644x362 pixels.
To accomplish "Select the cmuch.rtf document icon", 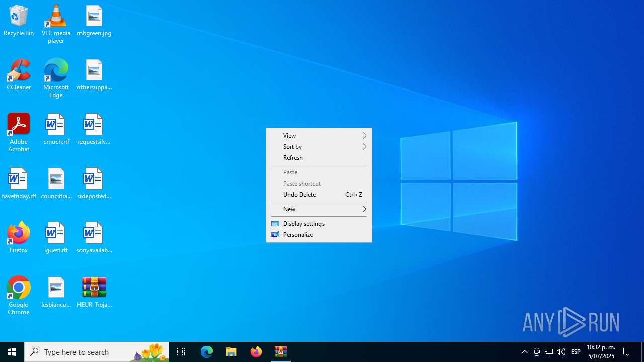I will coord(56,129).
